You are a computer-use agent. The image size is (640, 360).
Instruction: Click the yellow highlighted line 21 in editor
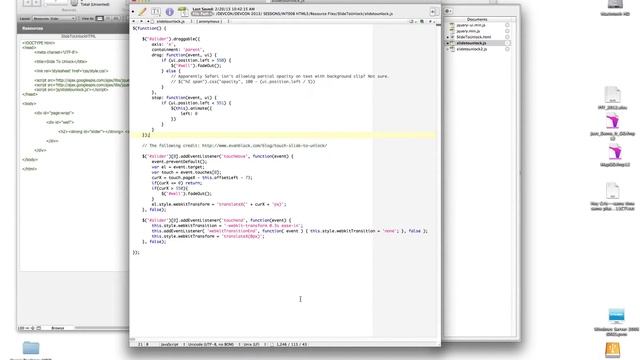coord(283,135)
